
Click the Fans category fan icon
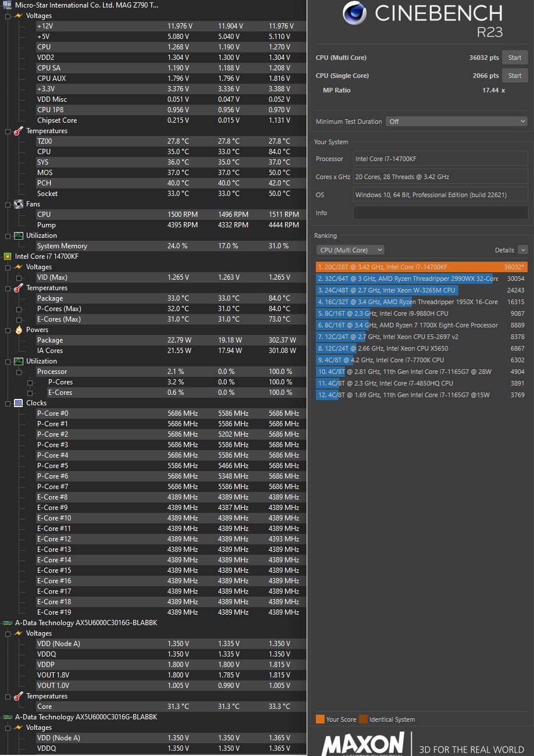(x=18, y=204)
